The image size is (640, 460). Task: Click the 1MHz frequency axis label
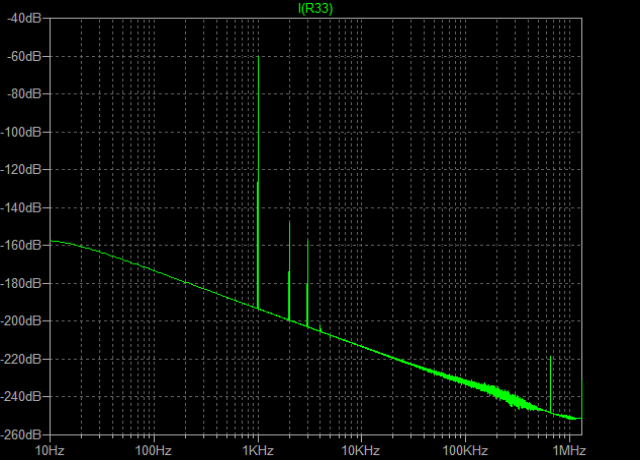coord(569,451)
